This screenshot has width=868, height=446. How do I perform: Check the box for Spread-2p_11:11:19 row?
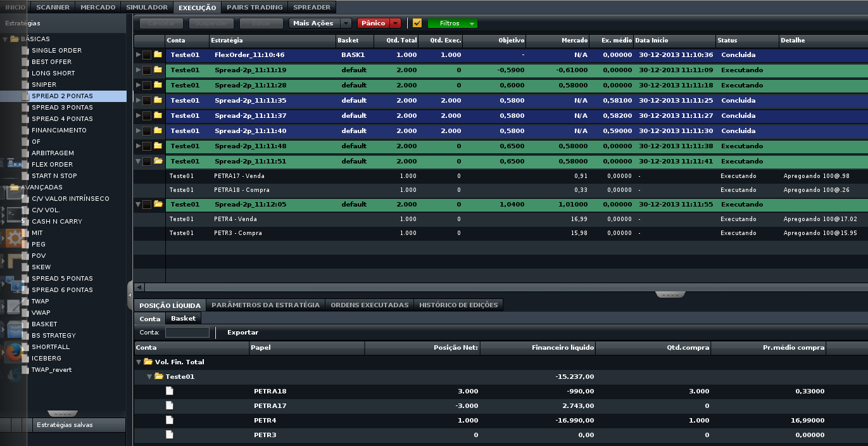[147, 70]
